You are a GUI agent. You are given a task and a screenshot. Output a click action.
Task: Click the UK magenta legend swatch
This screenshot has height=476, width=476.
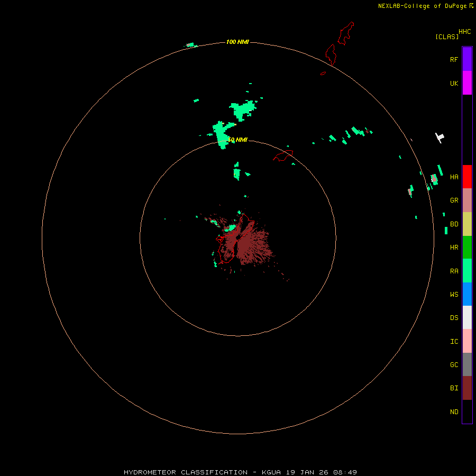click(x=467, y=83)
